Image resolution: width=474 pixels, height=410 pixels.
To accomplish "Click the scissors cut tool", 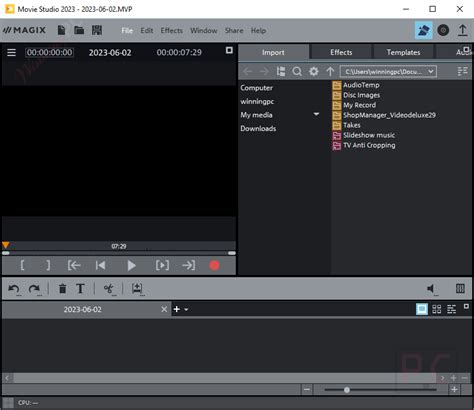I will 109,289.
